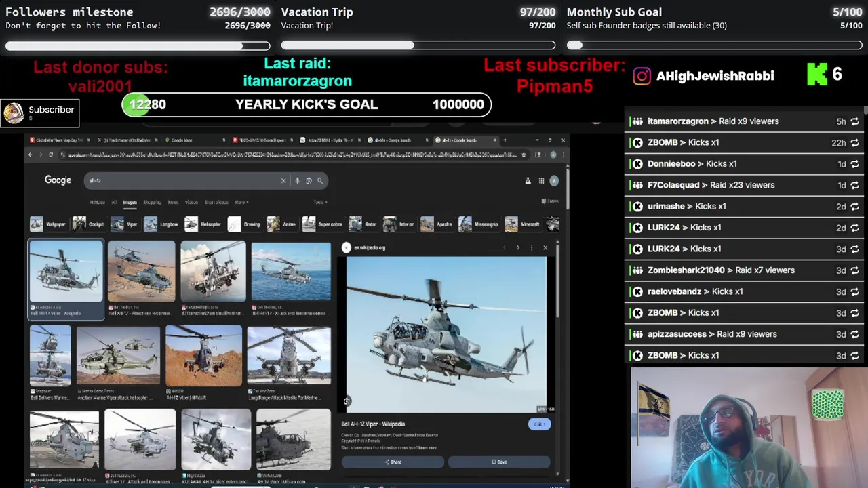Open the Google apps grid
The width and height of the screenshot is (868, 488).
pyautogui.click(x=541, y=180)
